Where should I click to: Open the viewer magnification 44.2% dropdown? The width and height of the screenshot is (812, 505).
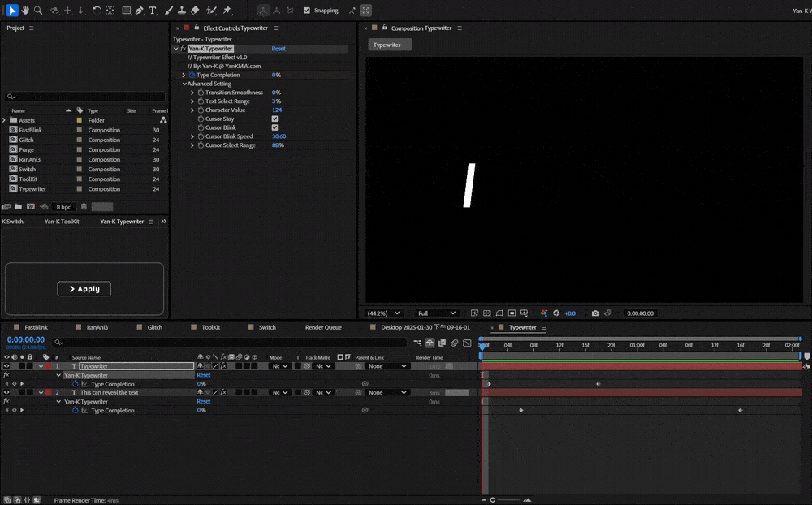pyautogui.click(x=383, y=313)
